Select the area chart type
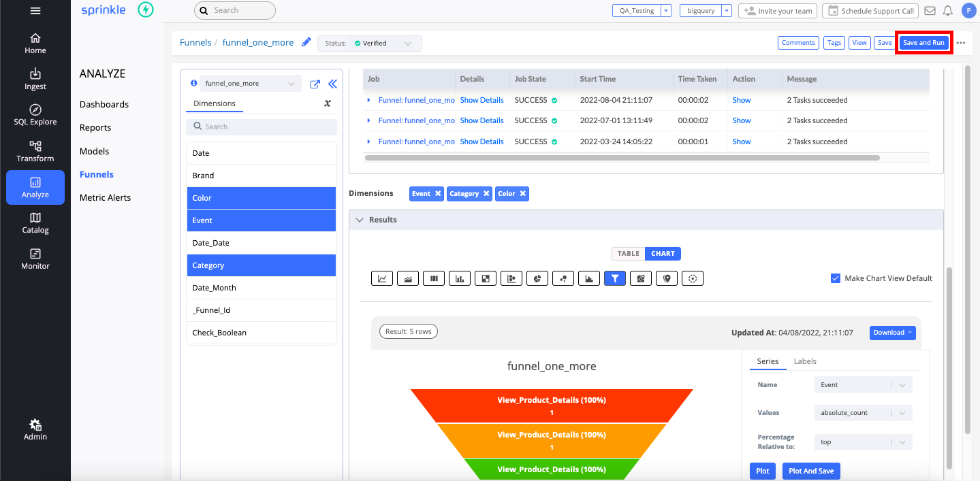This screenshot has width=980, height=481. click(x=408, y=278)
